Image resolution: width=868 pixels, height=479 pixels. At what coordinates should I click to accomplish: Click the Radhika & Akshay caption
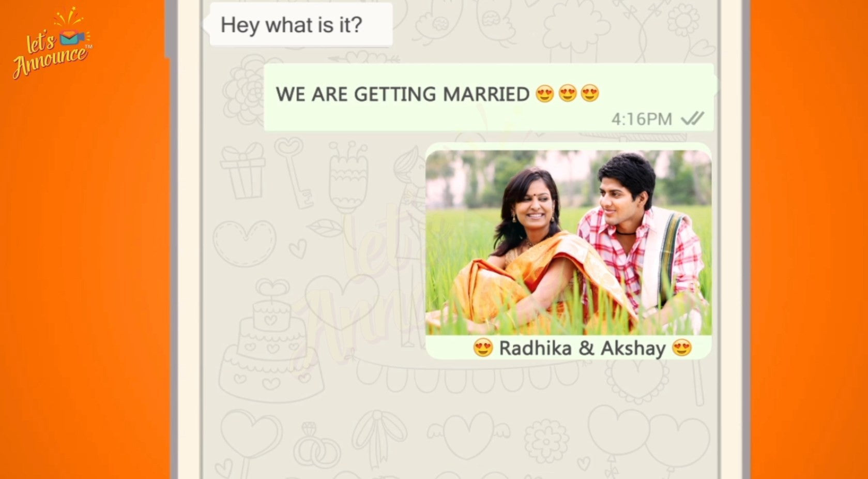click(x=582, y=348)
